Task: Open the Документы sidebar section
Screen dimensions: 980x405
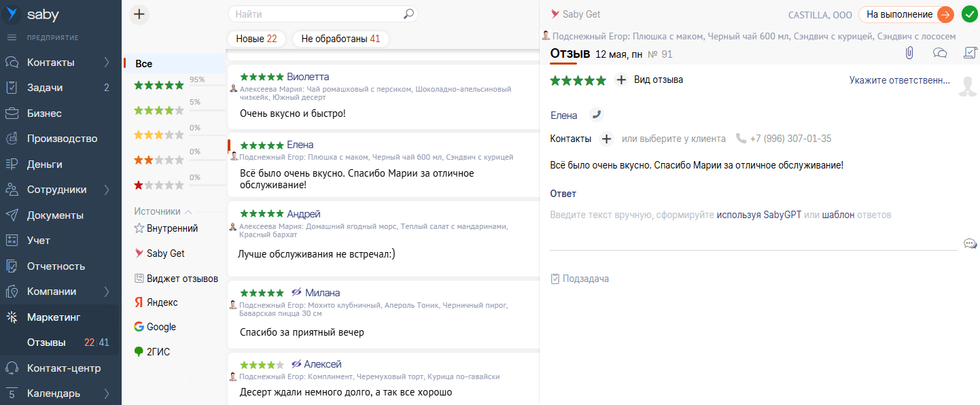Action: point(55,215)
